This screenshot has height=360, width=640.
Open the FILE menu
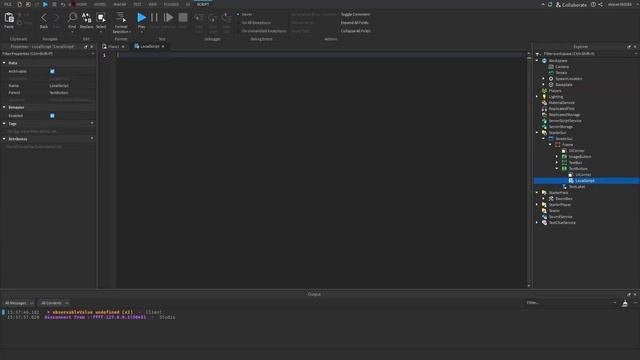[x=8, y=4]
